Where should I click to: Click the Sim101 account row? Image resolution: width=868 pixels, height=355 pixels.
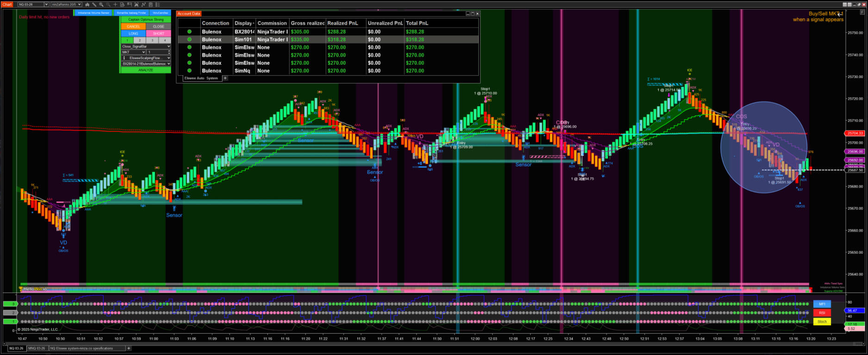click(x=328, y=40)
